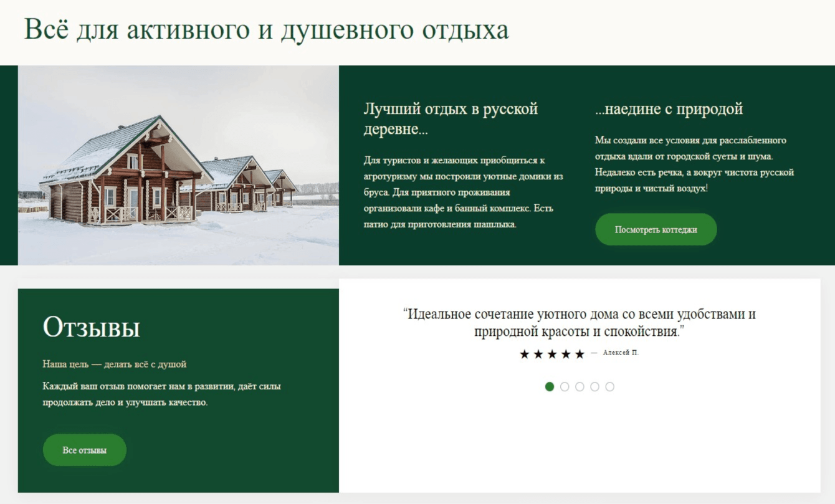Screen dimensions: 835x504
Task: Click the "Посмотреть коттеджи" button
Action: [x=656, y=229]
